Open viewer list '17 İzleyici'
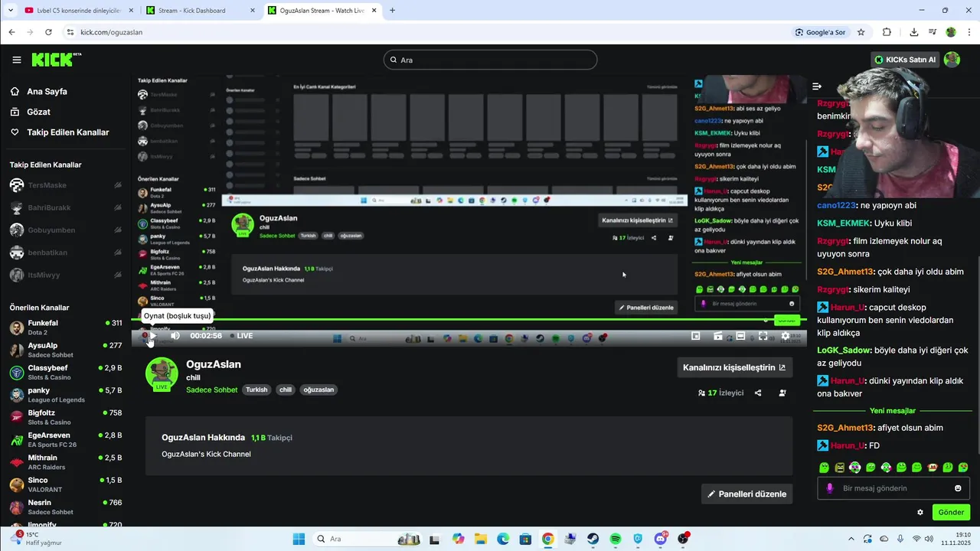This screenshot has width=980, height=551. [720, 393]
